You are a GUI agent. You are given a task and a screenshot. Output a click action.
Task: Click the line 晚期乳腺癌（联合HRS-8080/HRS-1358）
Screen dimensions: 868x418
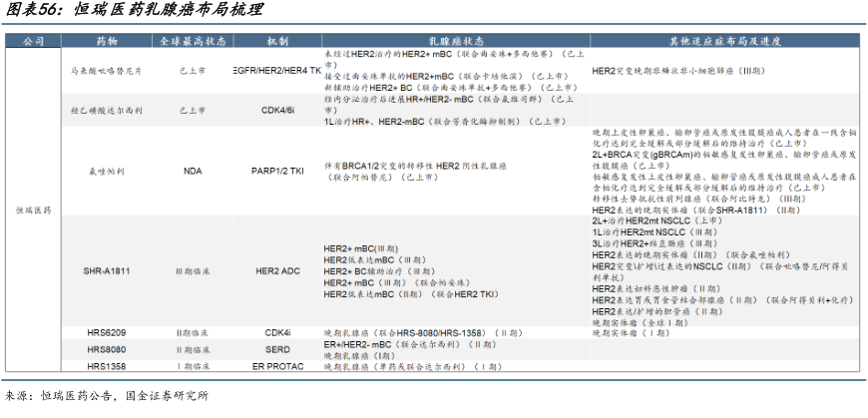pyautogui.click(x=423, y=333)
